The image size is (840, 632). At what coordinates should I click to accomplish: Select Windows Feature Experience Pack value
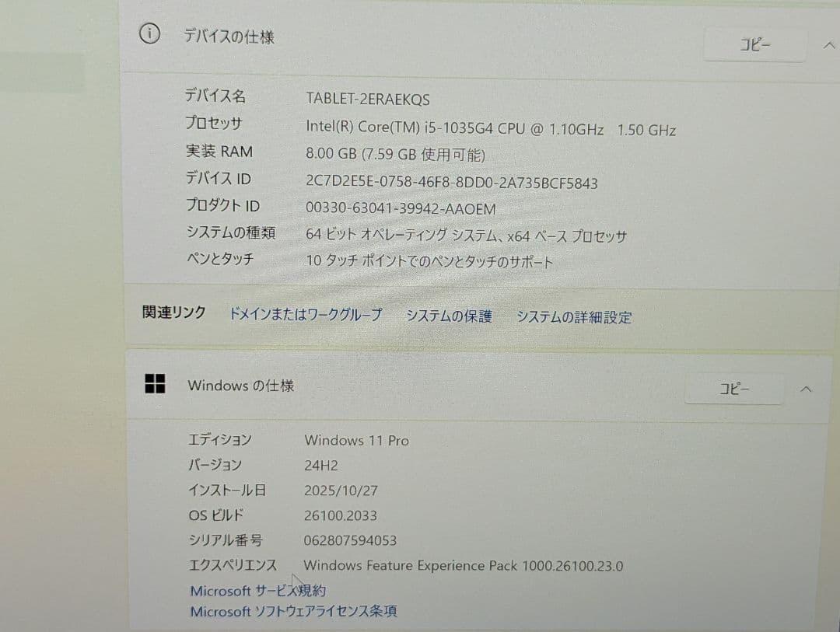pyautogui.click(x=464, y=566)
